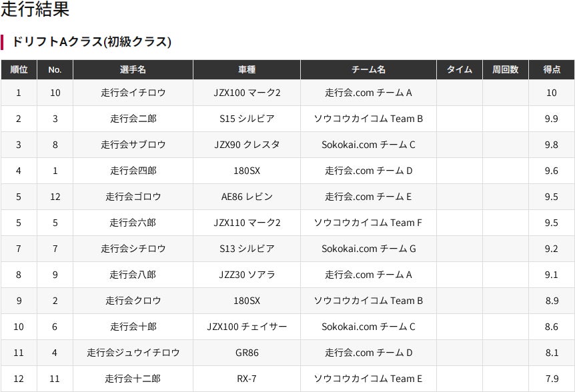Select driver name 走行会イチロウ

(133, 93)
